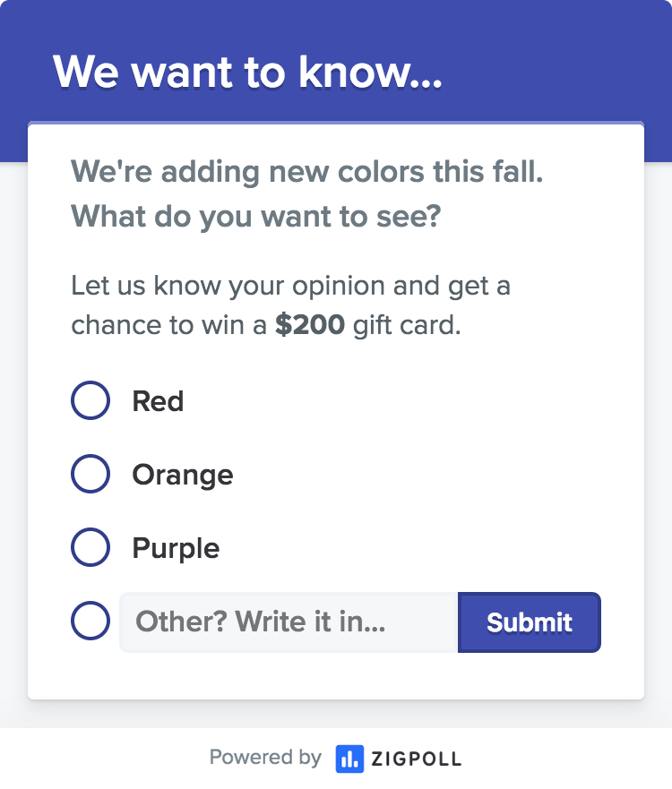Click the 'What do you want to see?' line
672x789 pixels.
pos(255,217)
